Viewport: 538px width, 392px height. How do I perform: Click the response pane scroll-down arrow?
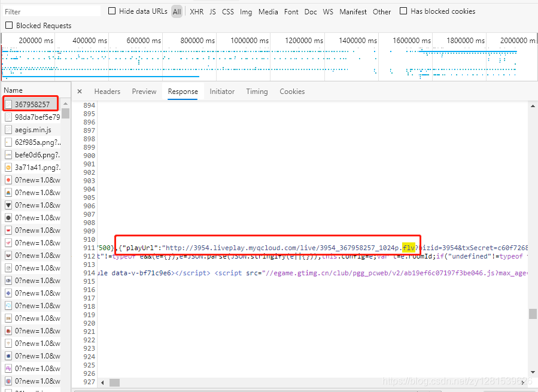point(533,372)
